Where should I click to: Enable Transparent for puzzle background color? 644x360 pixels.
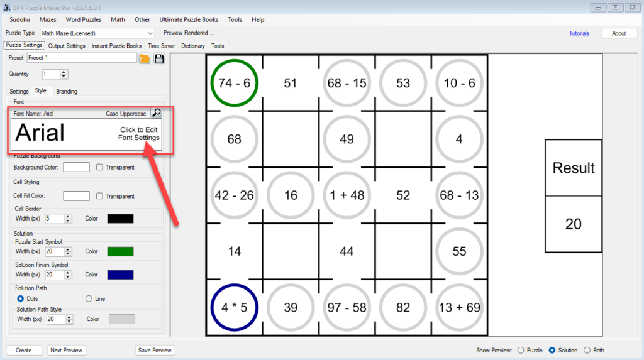[99, 167]
